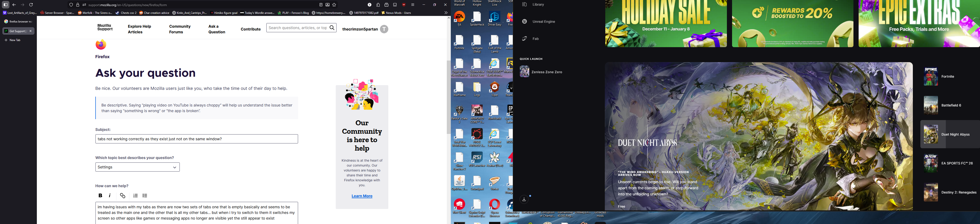
Task: Select Battlefield 6 in the Epic featured list
Action: [x=949, y=105]
